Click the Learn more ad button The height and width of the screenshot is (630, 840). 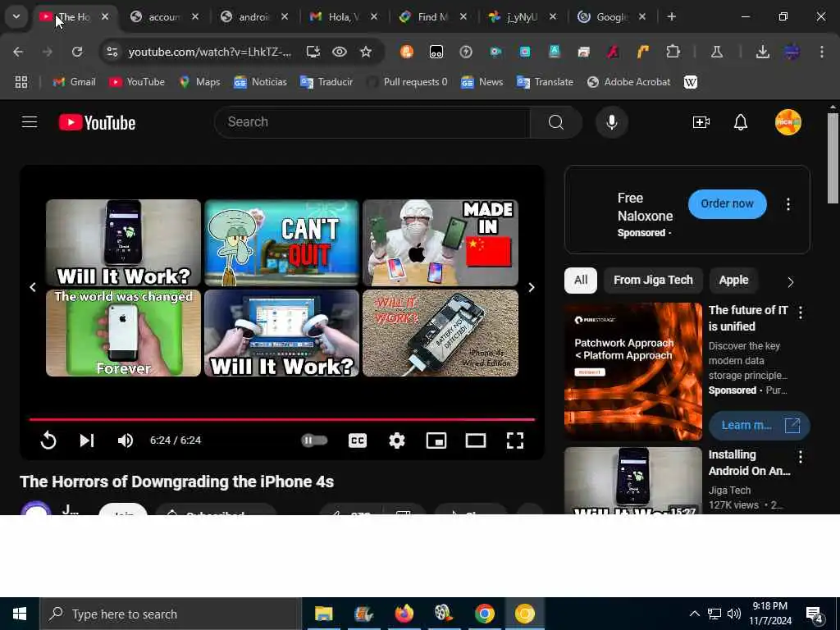click(x=759, y=426)
